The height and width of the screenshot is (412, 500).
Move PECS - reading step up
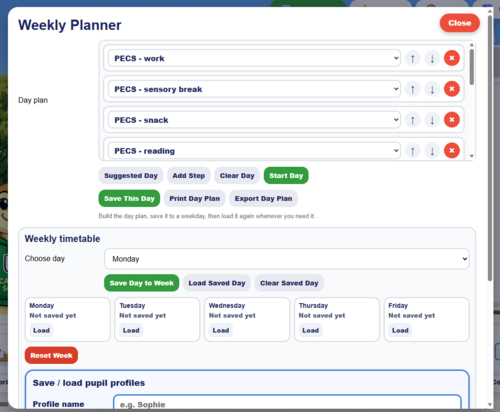412,151
